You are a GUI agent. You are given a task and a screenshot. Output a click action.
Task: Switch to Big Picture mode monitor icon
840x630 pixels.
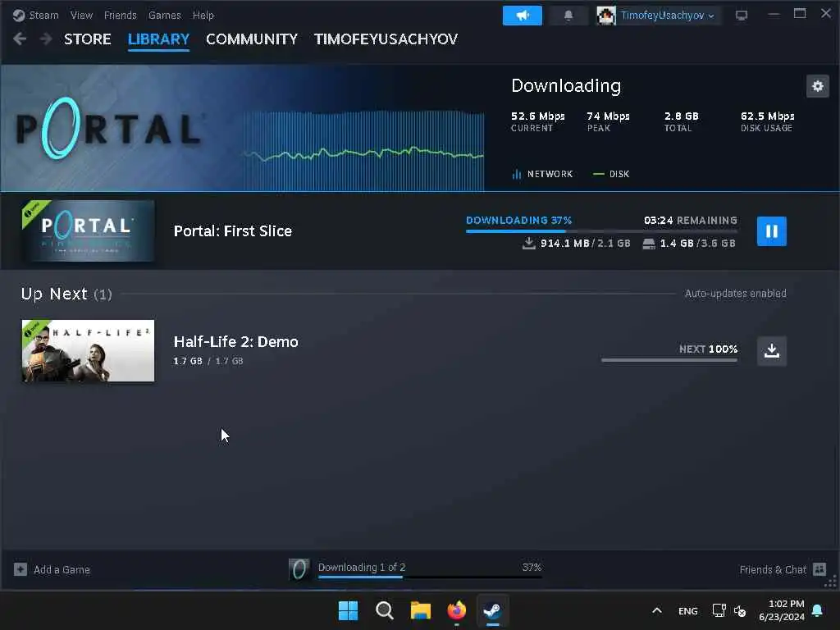(742, 16)
